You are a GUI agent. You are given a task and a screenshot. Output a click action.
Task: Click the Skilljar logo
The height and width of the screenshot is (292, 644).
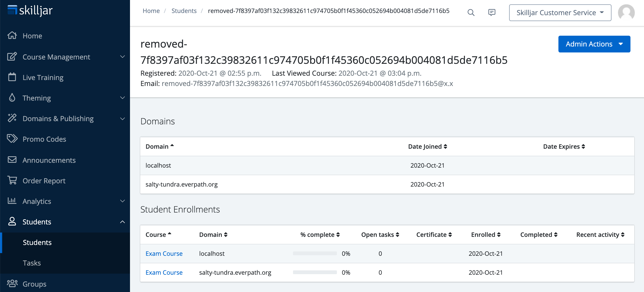tap(30, 10)
